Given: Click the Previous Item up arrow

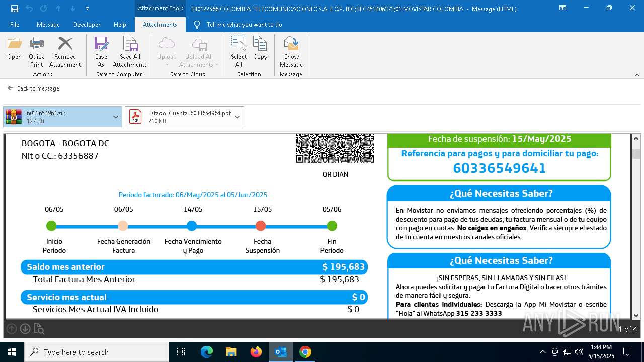Looking at the screenshot, I should (x=58, y=8).
